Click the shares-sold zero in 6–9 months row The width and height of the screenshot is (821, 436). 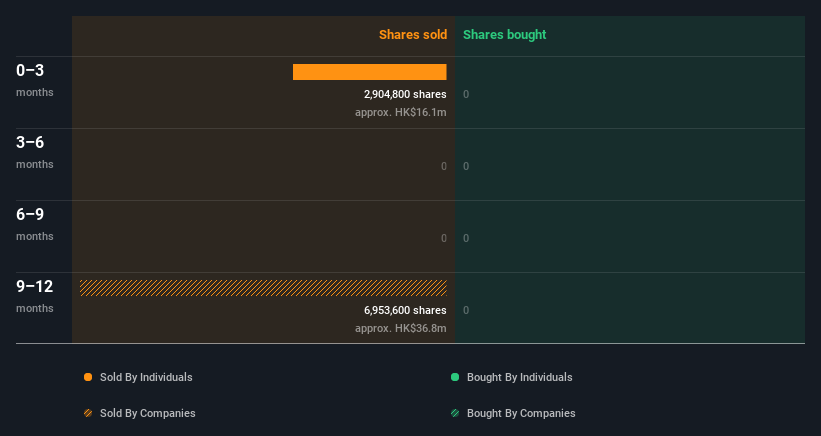pyautogui.click(x=444, y=239)
